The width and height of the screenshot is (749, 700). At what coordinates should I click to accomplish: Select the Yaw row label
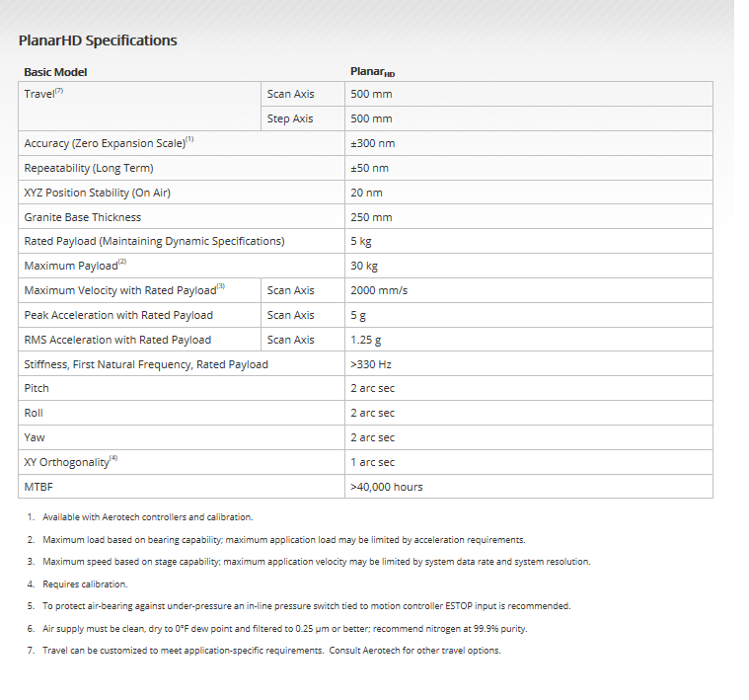coord(35,437)
